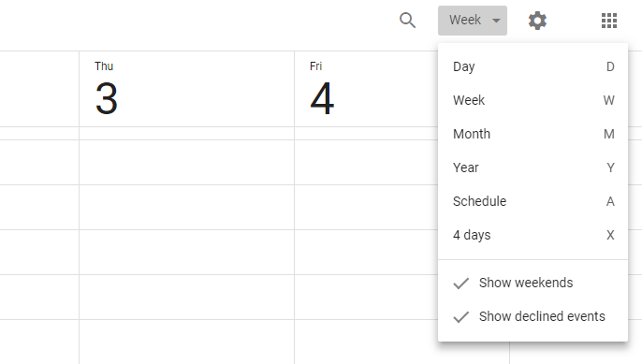Image resolution: width=642 pixels, height=364 pixels.
Task: Choose the 4 days view
Action: 533,235
